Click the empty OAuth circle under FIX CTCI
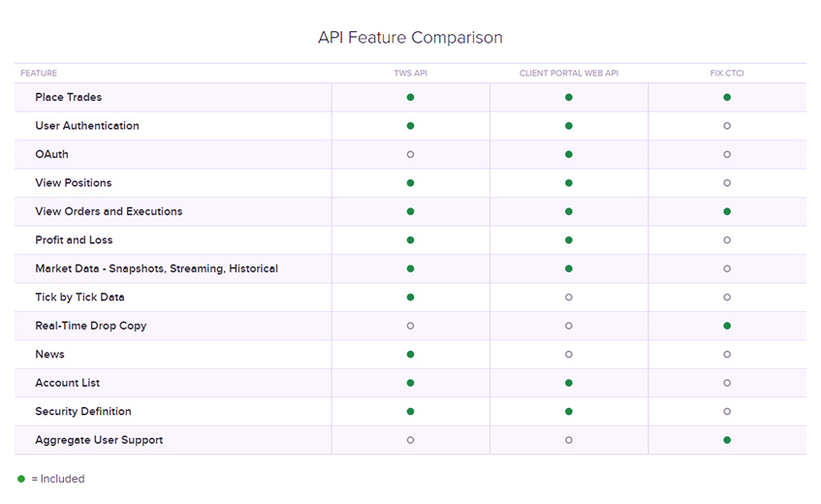Image resolution: width=821 pixels, height=504 pixels. [x=727, y=154]
